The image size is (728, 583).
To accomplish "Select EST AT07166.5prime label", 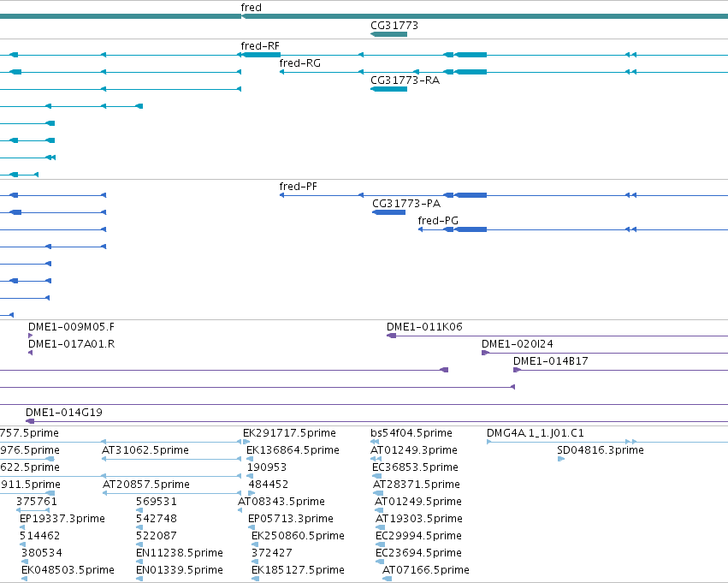I will point(426,569).
